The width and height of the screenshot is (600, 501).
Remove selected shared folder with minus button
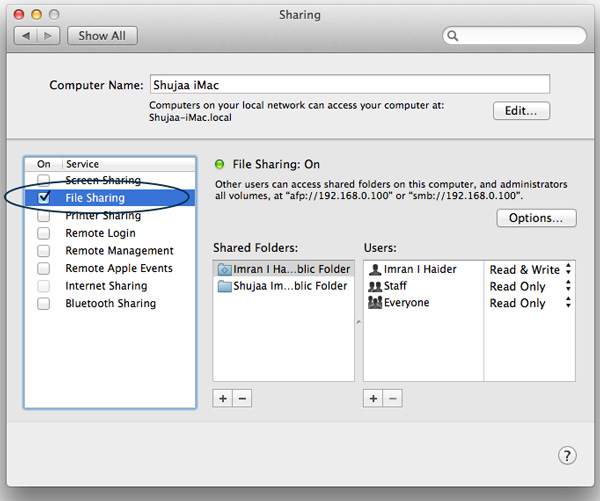(x=242, y=398)
